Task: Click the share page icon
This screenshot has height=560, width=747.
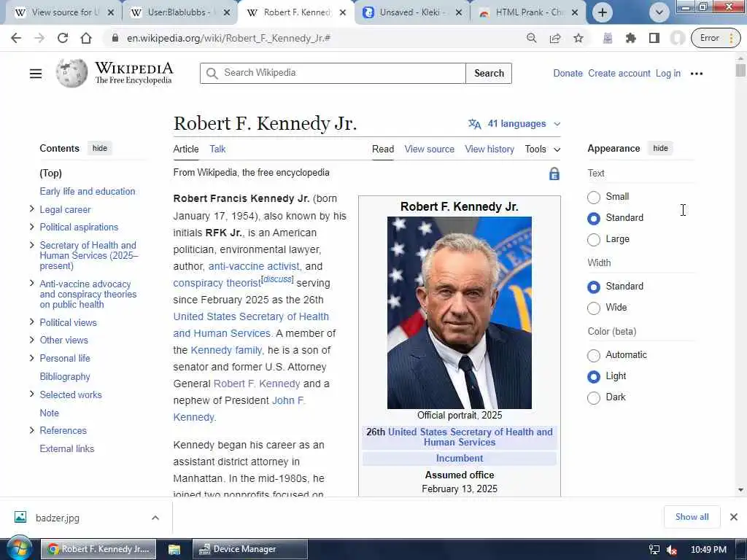Action: (555, 38)
